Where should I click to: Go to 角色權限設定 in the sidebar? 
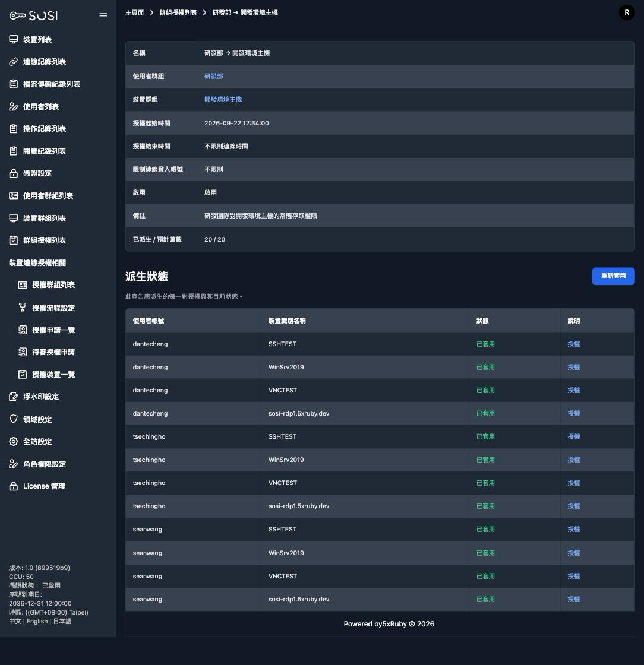(45, 464)
